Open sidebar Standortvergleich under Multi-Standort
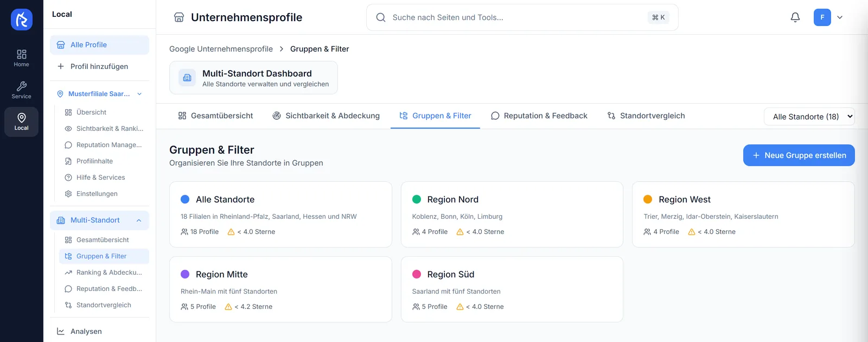Screen dimensions: 868x342 pos(103,305)
